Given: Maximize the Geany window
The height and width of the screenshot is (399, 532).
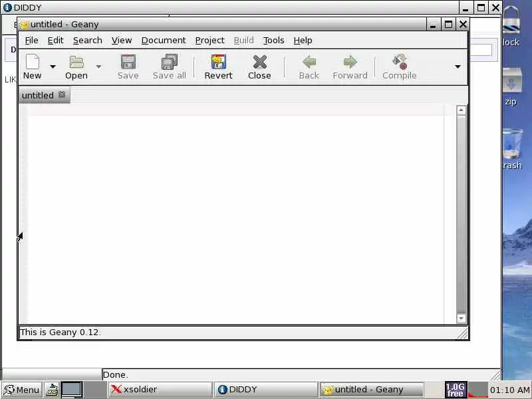Looking at the screenshot, I should click(x=448, y=25).
